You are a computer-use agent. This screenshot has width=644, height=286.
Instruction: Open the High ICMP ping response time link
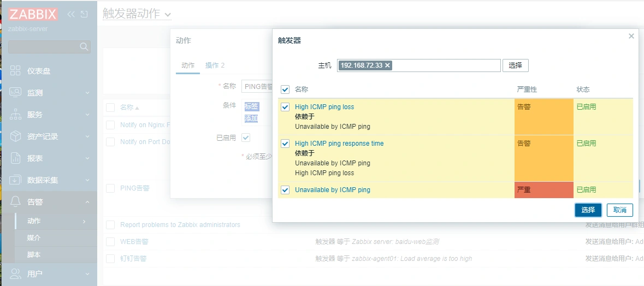click(339, 144)
